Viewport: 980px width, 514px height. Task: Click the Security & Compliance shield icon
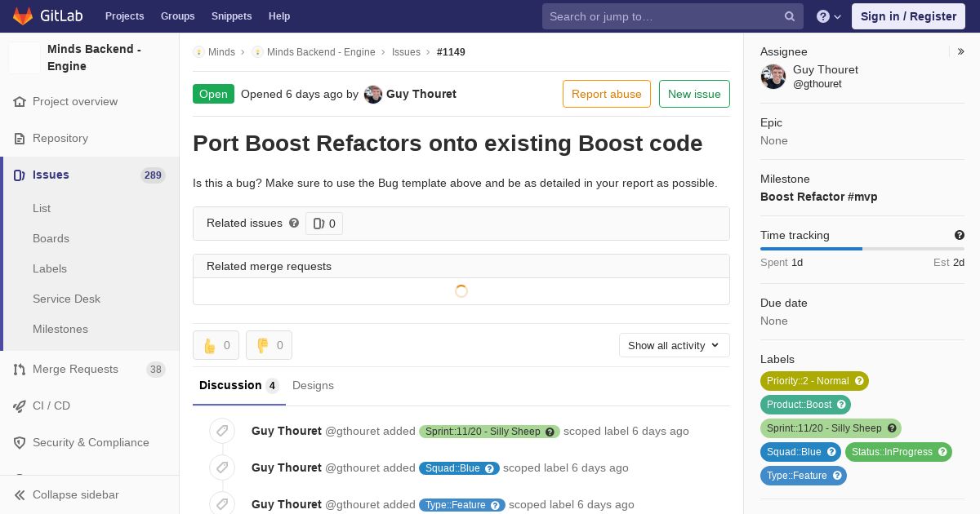tap(20, 443)
